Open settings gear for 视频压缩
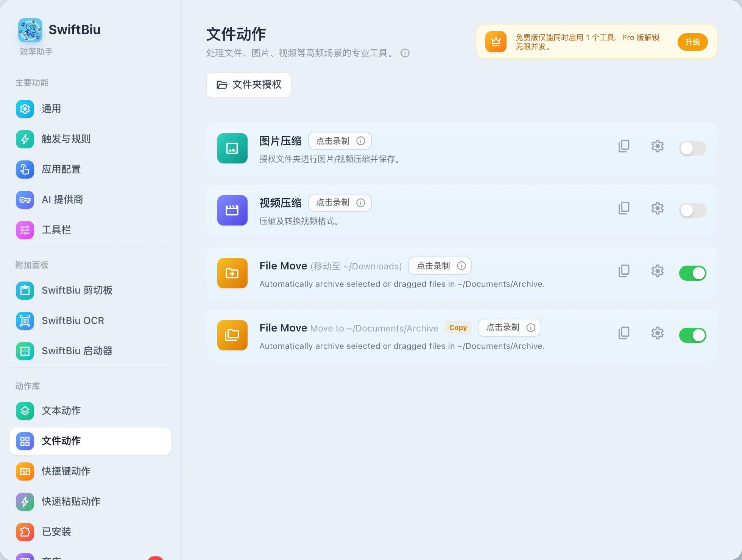This screenshot has width=742, height=560. coord(657,208)
